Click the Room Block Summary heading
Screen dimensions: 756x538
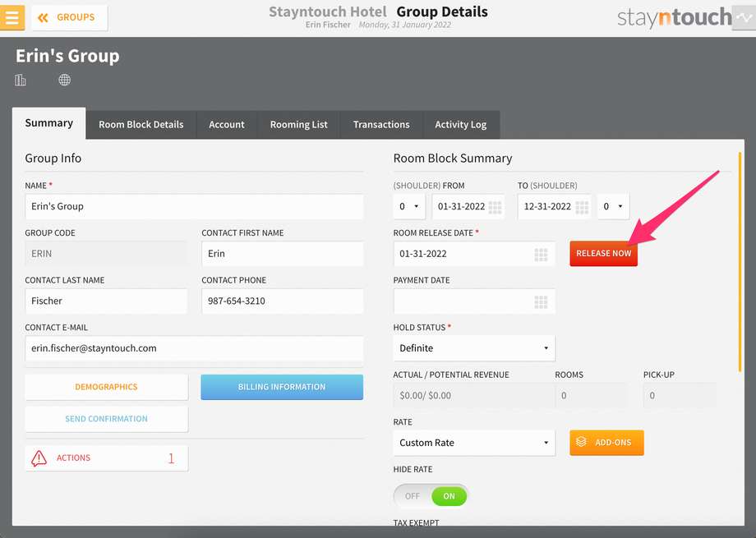[453, 159]
